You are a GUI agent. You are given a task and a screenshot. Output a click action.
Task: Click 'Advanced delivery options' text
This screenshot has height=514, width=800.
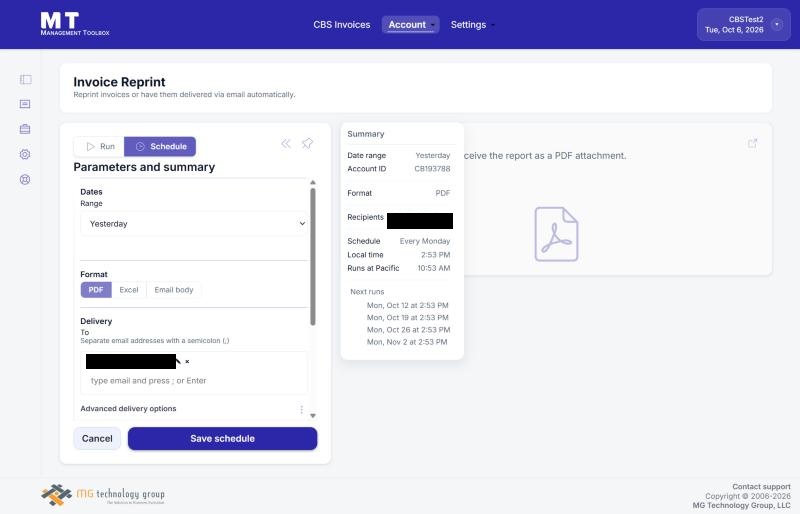coord(128,409)
